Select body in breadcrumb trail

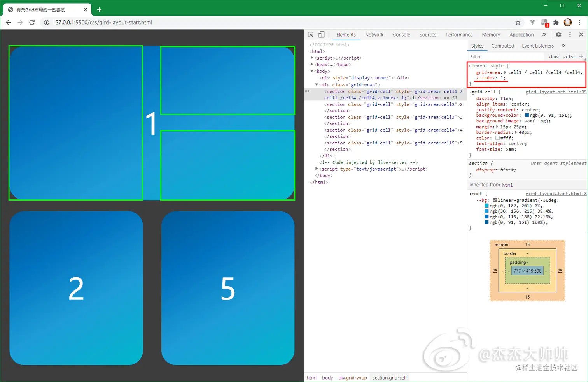[x=327, y=378]
